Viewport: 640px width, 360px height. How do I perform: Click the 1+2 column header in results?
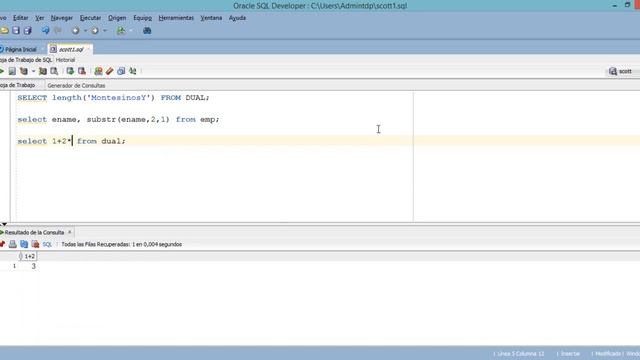tap(29, 256)
